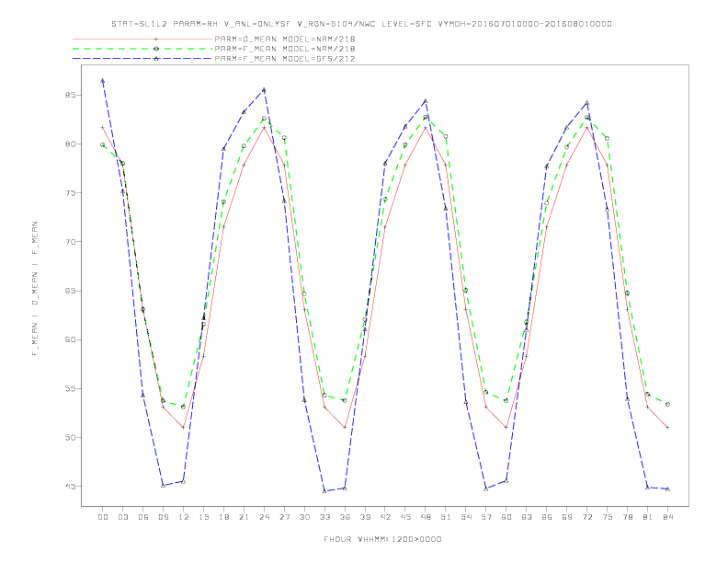Click x-axis forecast hour label 15

(x=203, y=517)
